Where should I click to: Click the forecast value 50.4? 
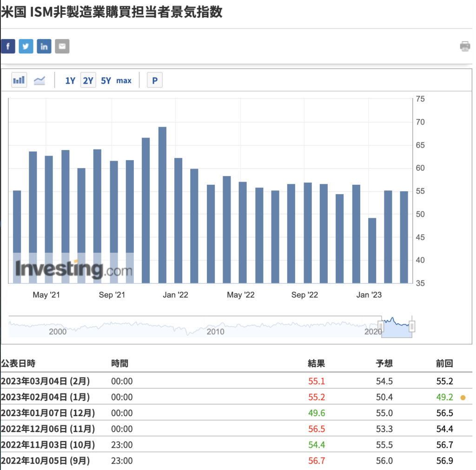[384, 397]
